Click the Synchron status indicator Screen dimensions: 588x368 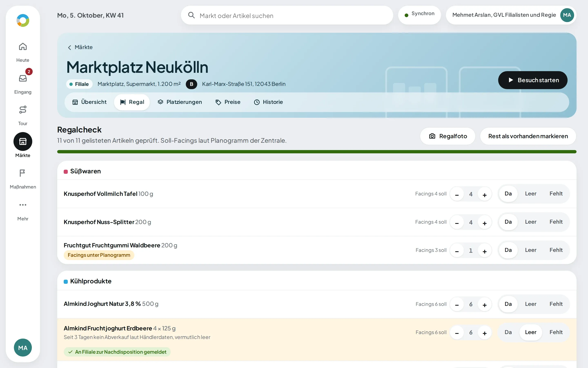(419, 15)
